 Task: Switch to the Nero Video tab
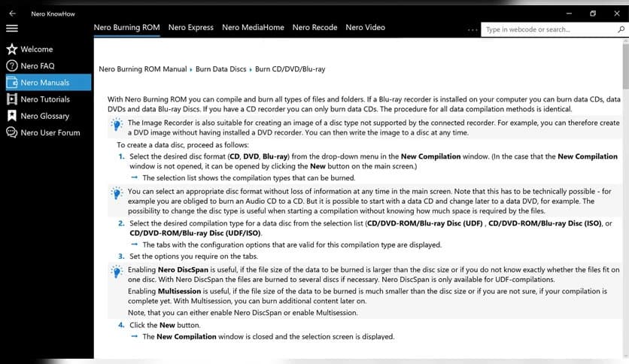coord(366,28)
